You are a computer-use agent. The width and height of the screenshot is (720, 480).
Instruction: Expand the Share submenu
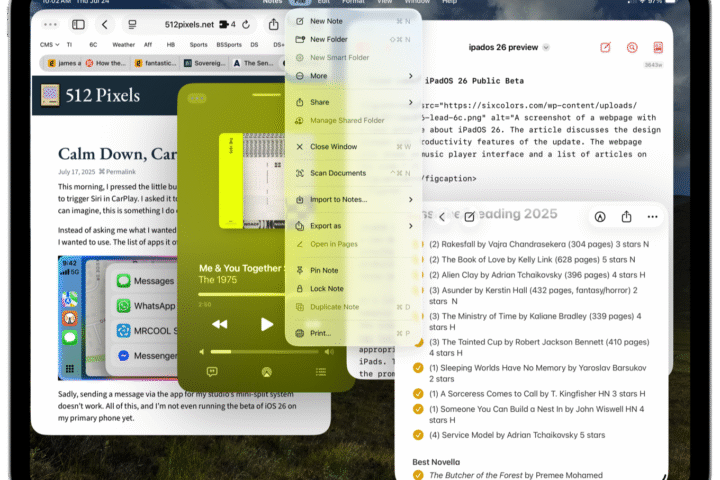point(354,102)
